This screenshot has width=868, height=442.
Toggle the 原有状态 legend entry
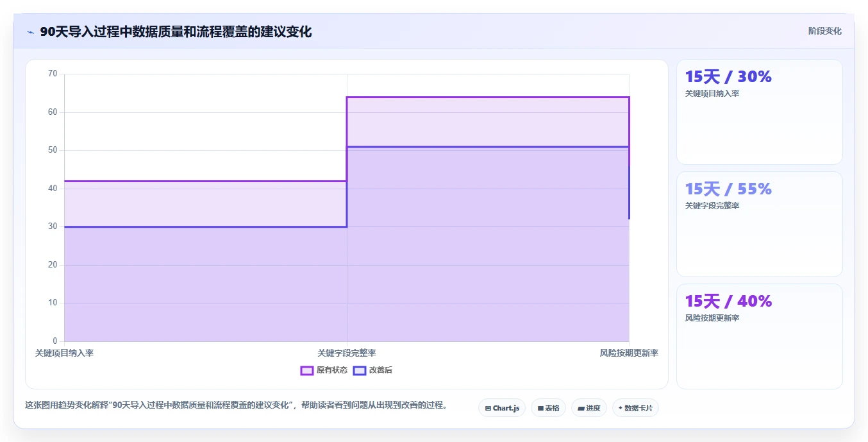click(324, 370)
